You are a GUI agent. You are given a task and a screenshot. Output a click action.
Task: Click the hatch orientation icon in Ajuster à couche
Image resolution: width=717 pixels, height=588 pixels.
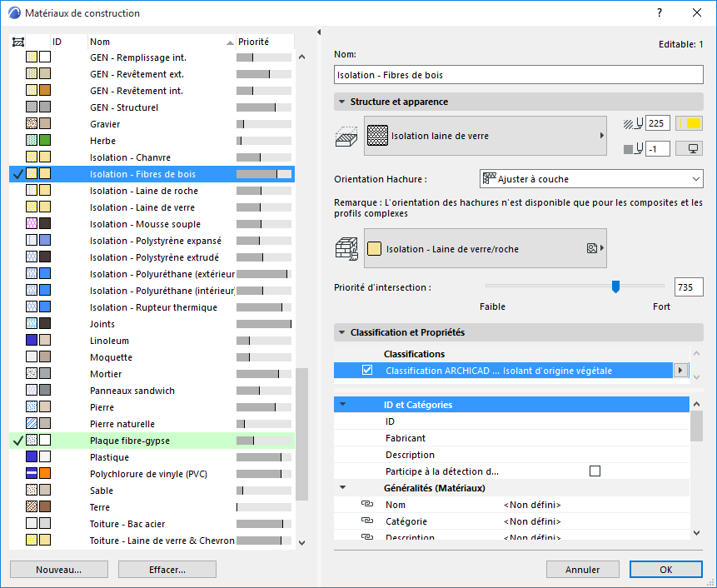pyautogui.click(x=490, y=178)
